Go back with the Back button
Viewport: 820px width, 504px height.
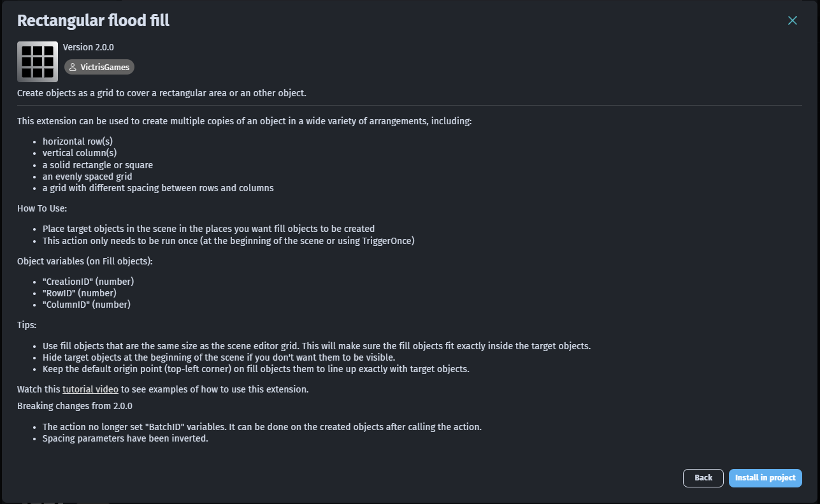703,478
